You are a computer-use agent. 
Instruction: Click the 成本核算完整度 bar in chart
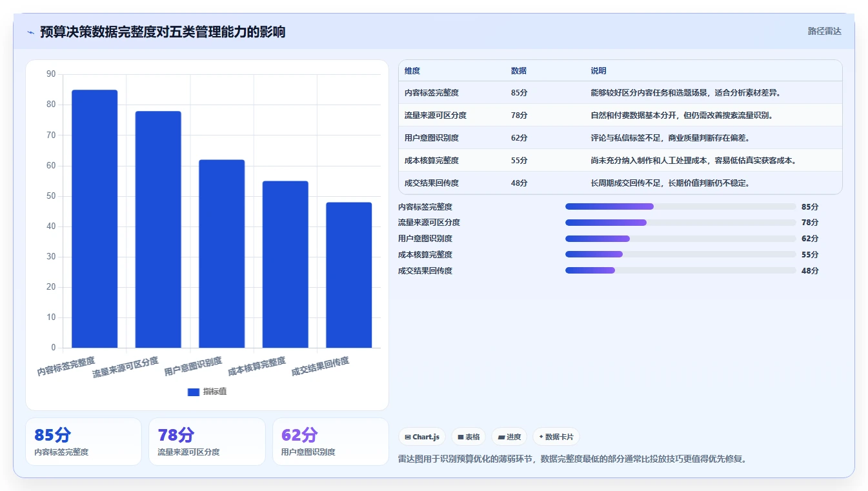[x=285, y=264]
